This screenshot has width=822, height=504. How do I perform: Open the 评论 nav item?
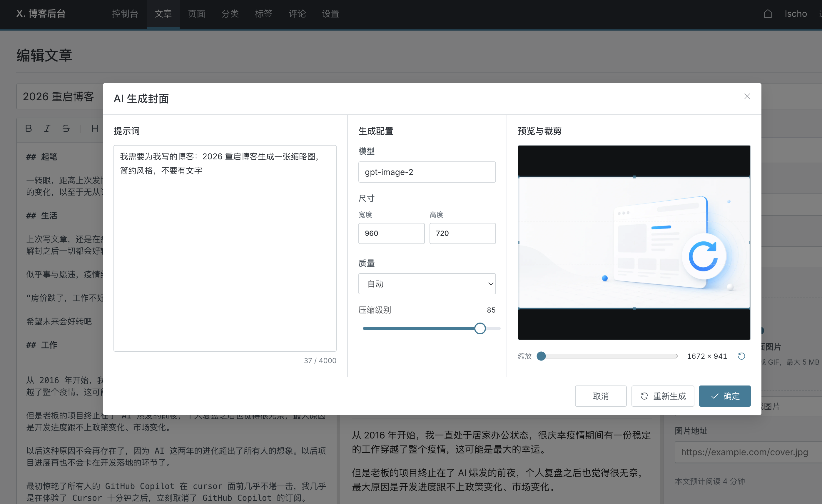(297, 14)
